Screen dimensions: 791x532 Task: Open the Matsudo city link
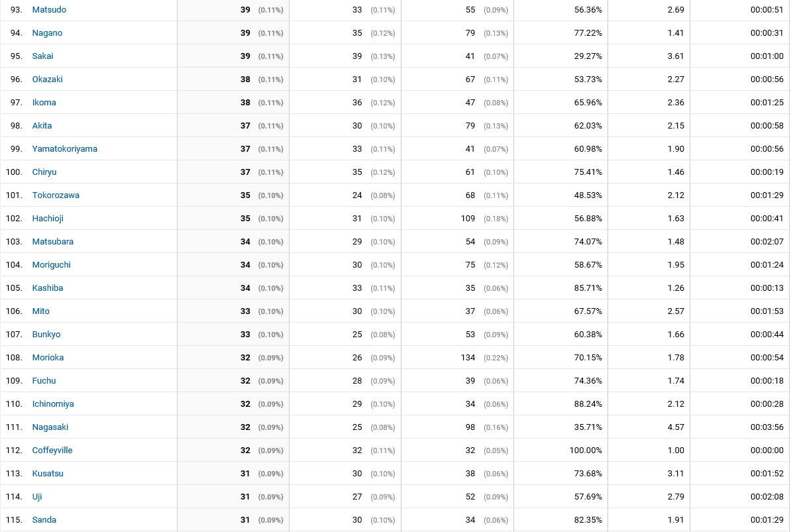point(49,9)
